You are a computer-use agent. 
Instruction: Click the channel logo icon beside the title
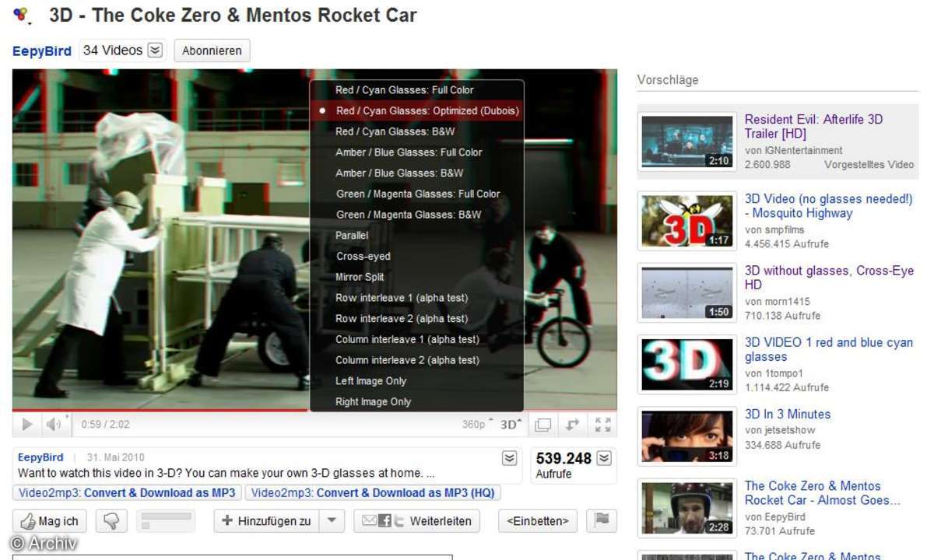[x=22, y=14]
